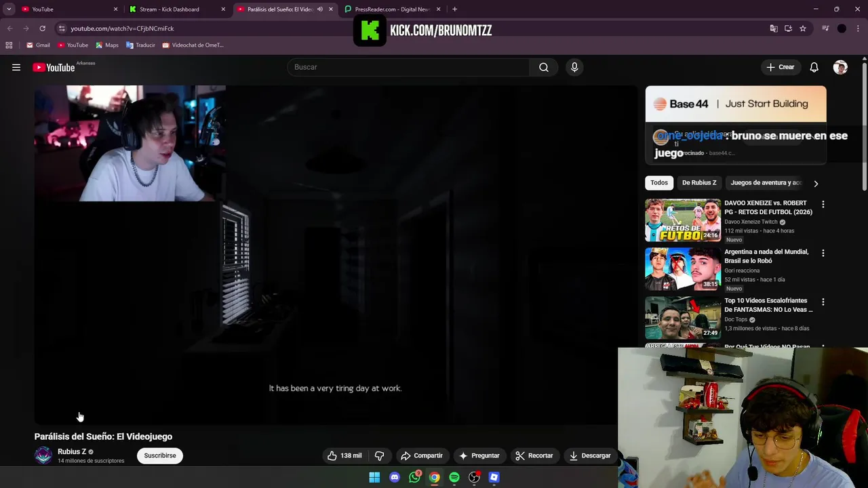Click the Base 44 ad banner
This screenshot has height=488, width=868.
coord(736,104)
